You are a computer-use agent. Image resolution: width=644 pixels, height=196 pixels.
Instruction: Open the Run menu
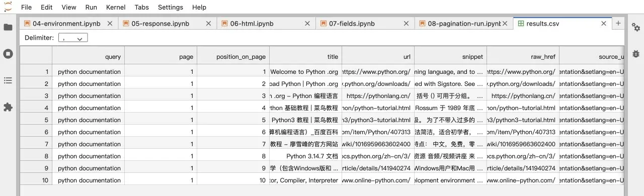click(x=91, y=7)
